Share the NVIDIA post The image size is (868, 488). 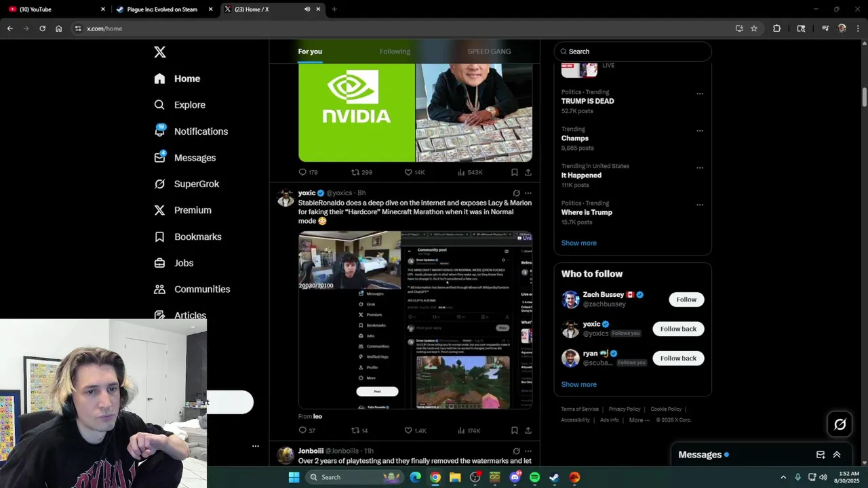[x=528, y=172]
